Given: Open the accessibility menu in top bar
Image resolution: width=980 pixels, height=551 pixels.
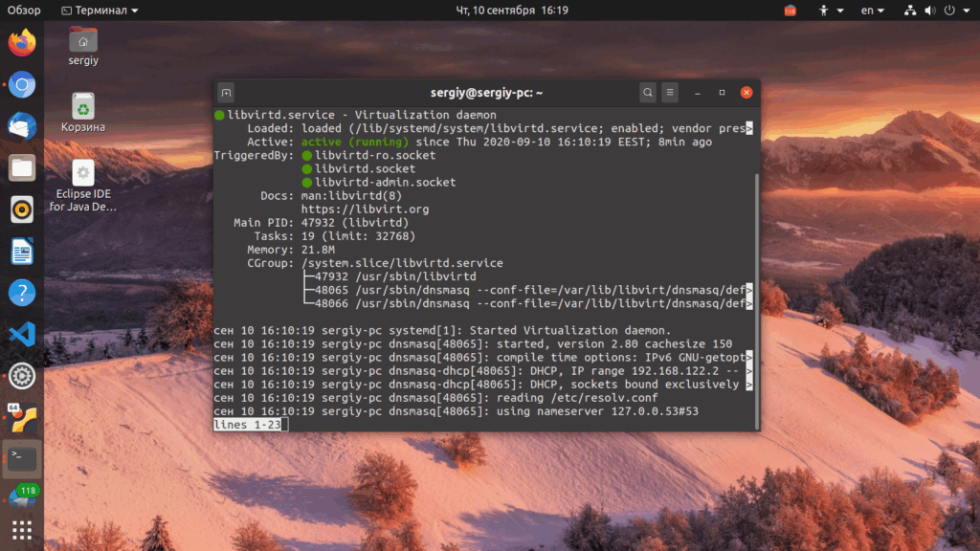Looking at the screenshot, I should point(831,10).
